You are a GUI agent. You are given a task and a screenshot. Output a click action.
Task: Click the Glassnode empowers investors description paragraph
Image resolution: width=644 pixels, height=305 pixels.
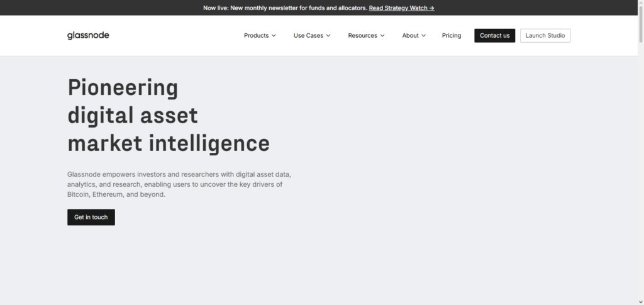(179, 184)
